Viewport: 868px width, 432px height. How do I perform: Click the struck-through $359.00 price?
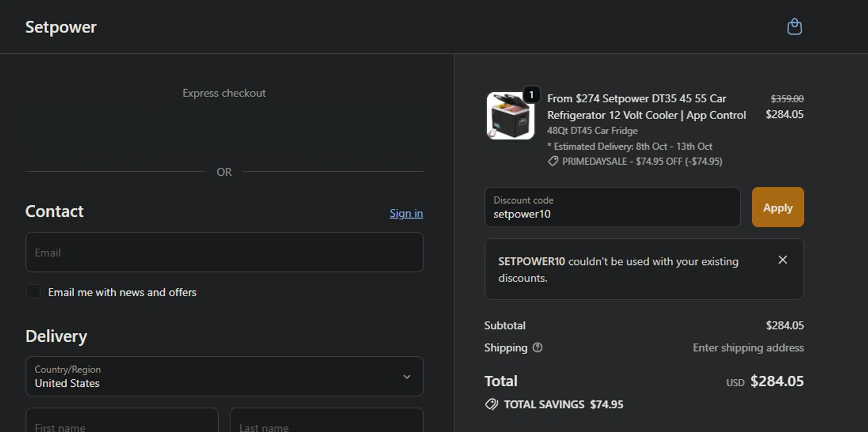pos(787,99)
